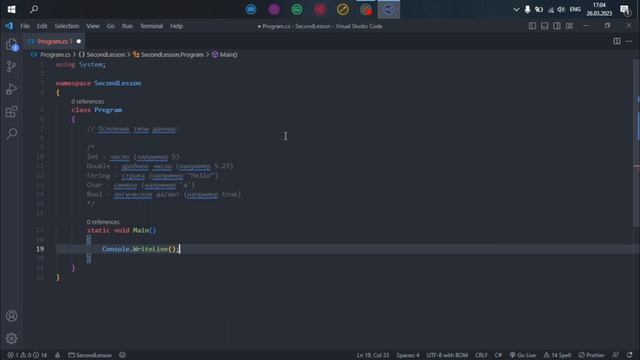The image size is (640, 360).
Task: Open the Help menu
Action: pyautogui.click(x=176, y=26)
